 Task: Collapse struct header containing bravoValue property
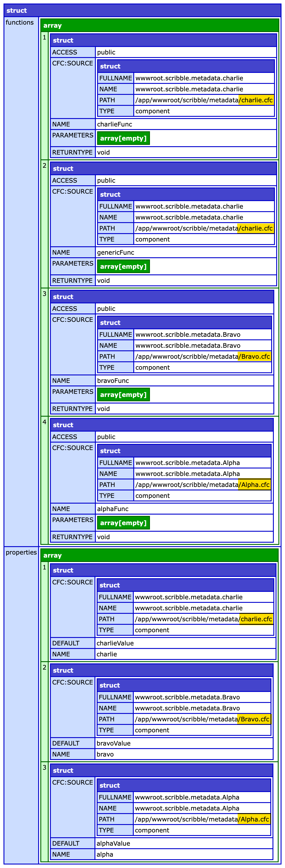click(x=162, y=670)
